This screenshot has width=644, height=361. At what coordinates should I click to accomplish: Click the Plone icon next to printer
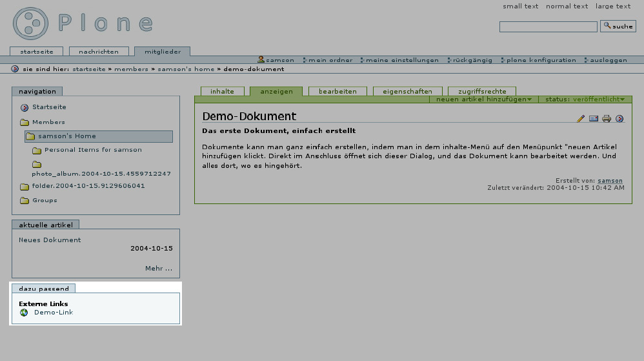[619, 119]
